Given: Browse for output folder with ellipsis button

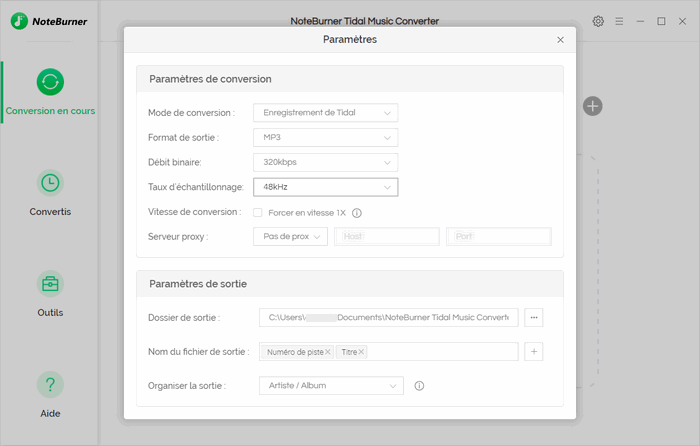Looking at the screenshot, I should click(x=533, y=317).
